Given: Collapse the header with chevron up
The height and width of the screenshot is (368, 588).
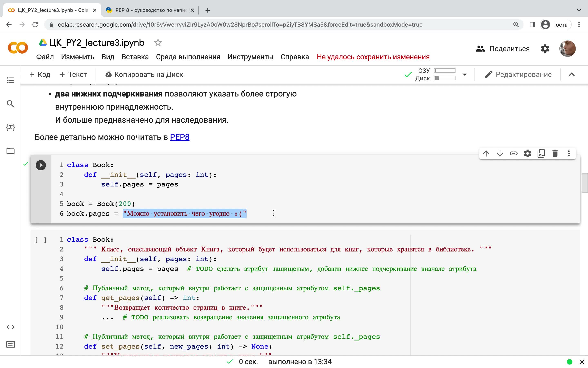Looking at the screenshot, I should pos(572,74).
